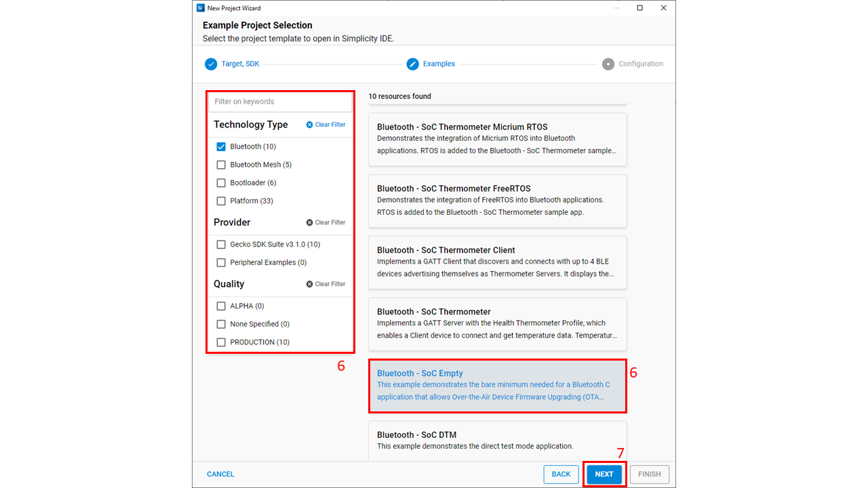Click the Configuration step circle icon

point(608,64)
